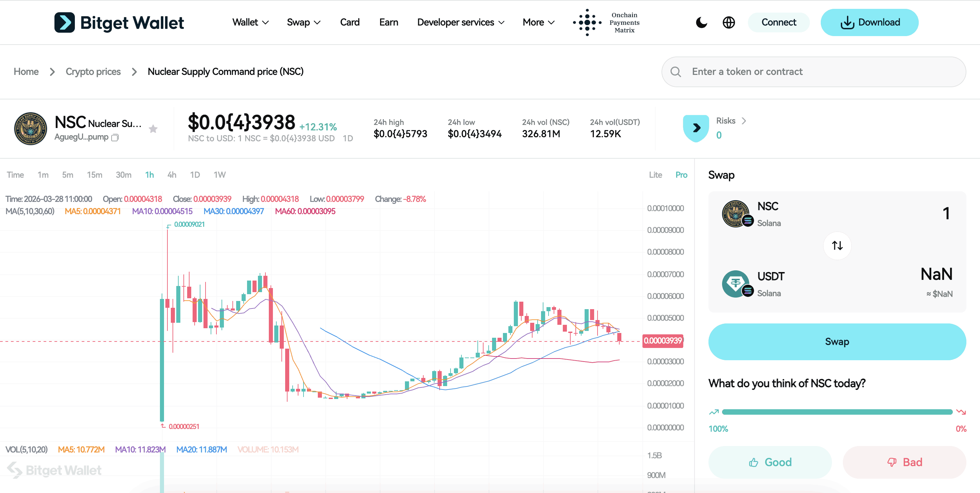Go to Crypto prices via breadcrumb

93,71
